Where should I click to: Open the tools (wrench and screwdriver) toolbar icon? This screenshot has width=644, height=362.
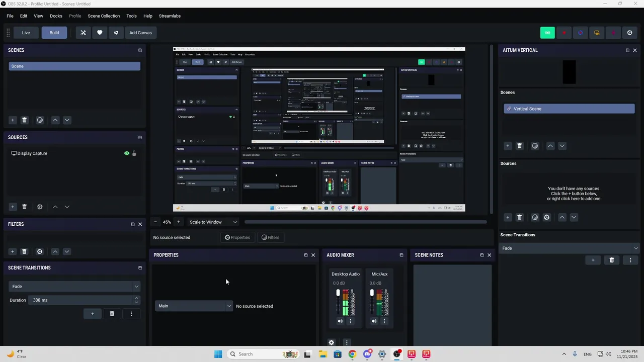tap(84, 33)
